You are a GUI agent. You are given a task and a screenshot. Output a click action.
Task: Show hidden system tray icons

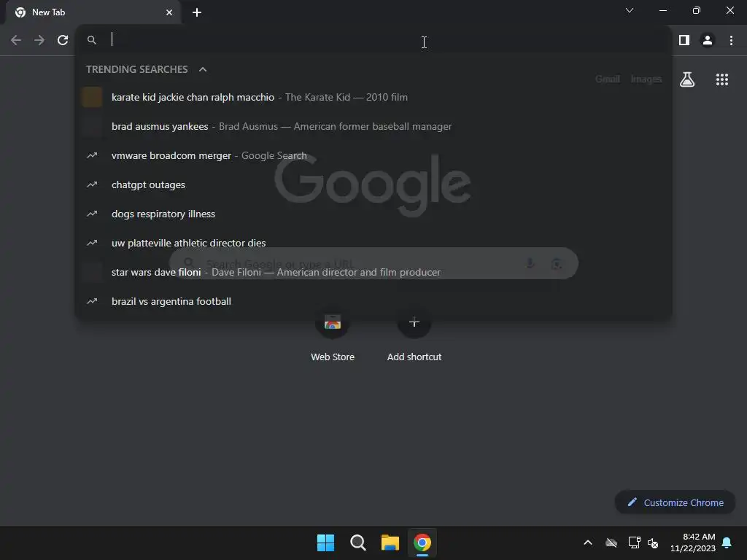pos(588,542)
